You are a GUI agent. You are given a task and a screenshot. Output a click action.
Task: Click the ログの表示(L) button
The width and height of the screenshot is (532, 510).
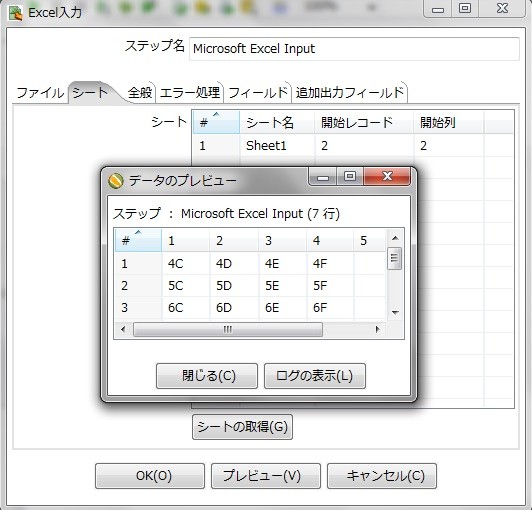click(x=315, y=376)
